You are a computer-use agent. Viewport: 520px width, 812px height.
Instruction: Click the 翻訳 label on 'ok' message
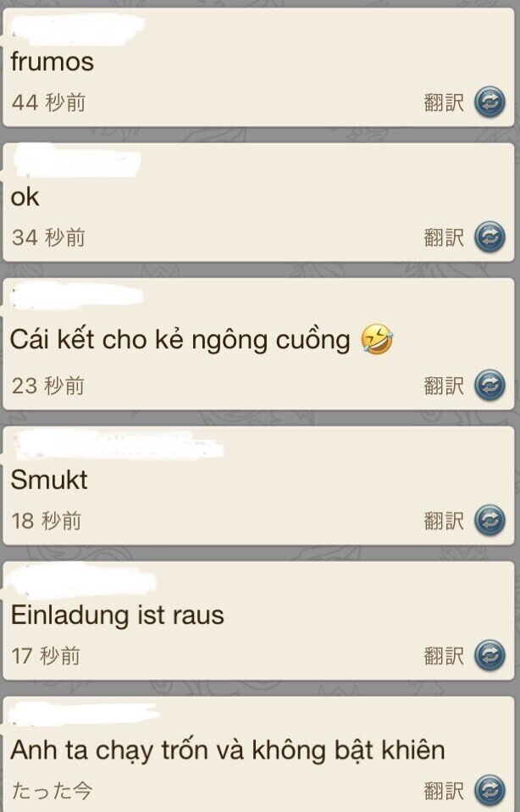pos(444,237)
